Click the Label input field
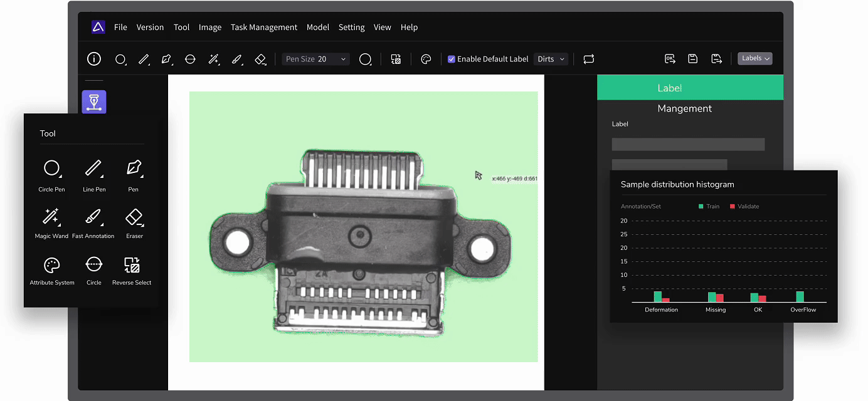Viewport: 868px width, 401px height. point(688,145)
